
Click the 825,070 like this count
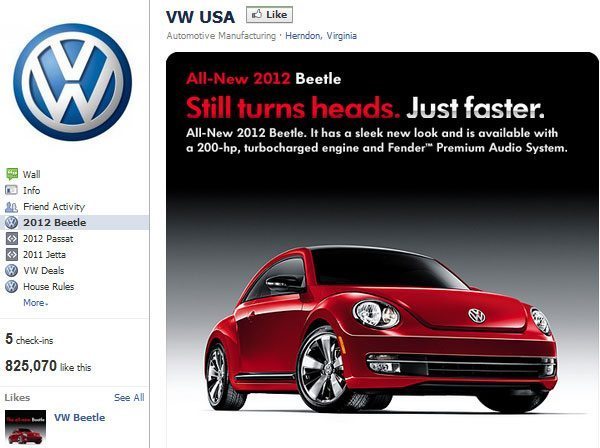click(x=48, y=367)
